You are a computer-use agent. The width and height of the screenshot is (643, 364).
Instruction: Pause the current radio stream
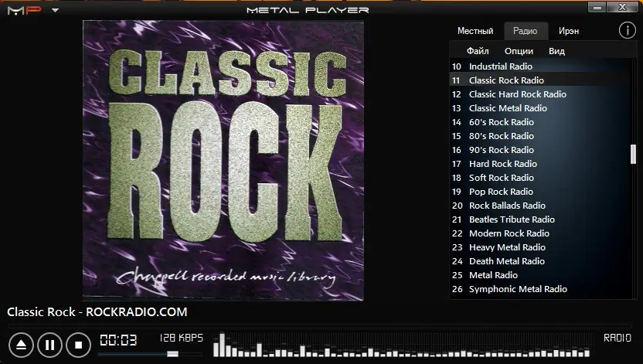pyautogui.click(x=49, y=345)
